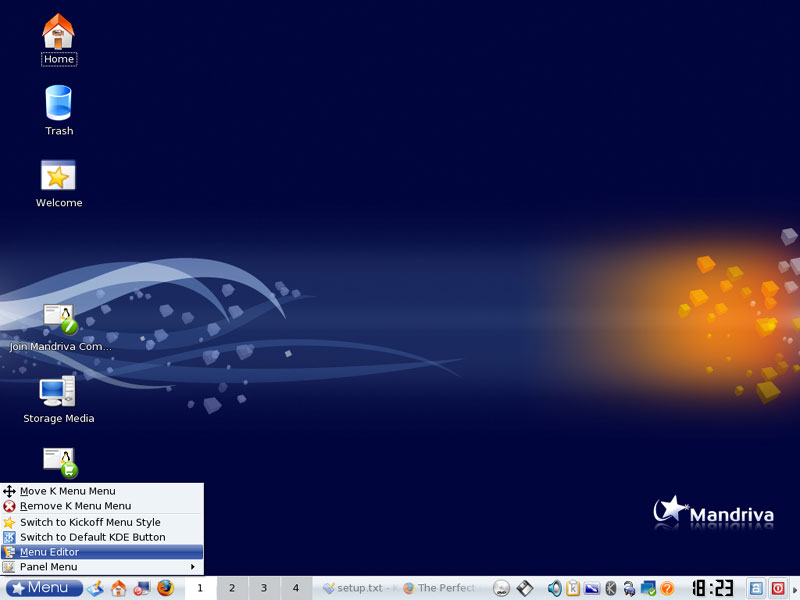Click the grey K tray icon

click(x=611, y=588)
